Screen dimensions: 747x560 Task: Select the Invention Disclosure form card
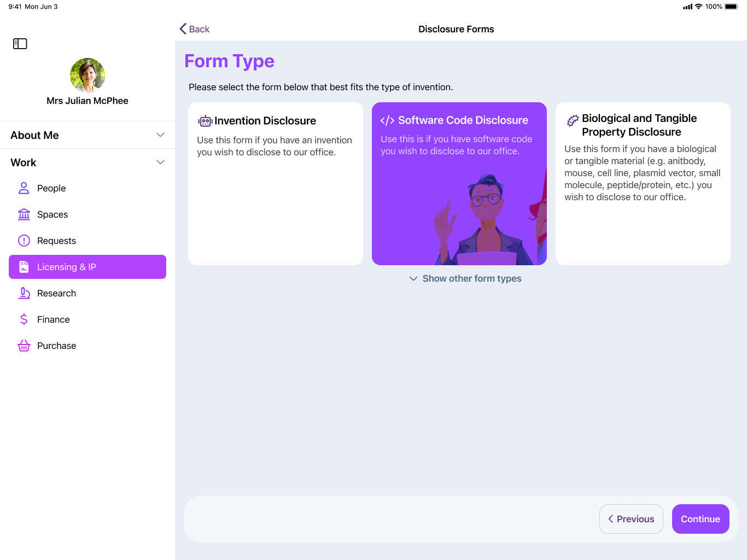pyautogui.click(x=275, y=184)
